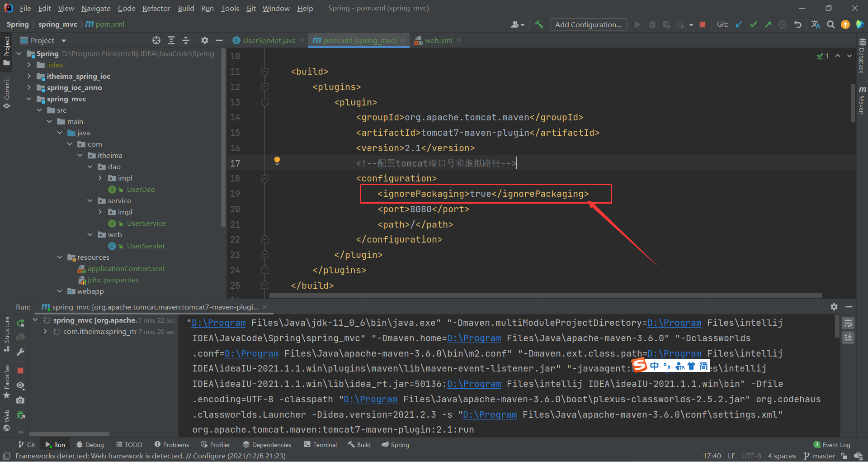The width and height of the screenshot is (868, 462).
Task: Click the Build Project hammer icon
Action: click(539, 24)
